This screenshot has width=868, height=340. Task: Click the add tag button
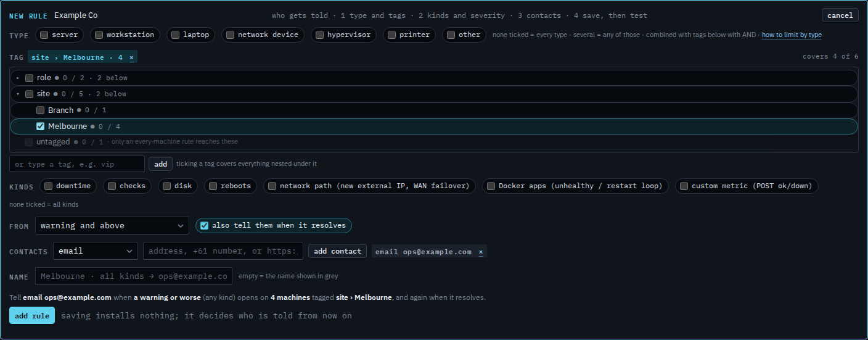point(160,164)
